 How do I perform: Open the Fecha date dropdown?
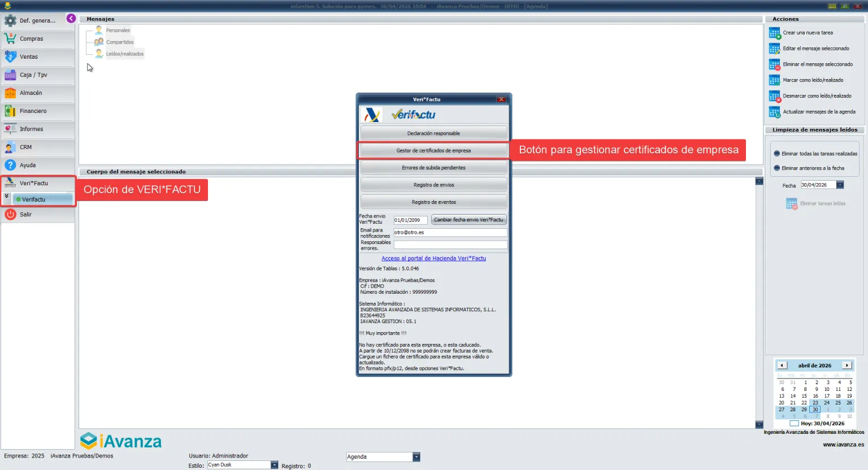840,185
